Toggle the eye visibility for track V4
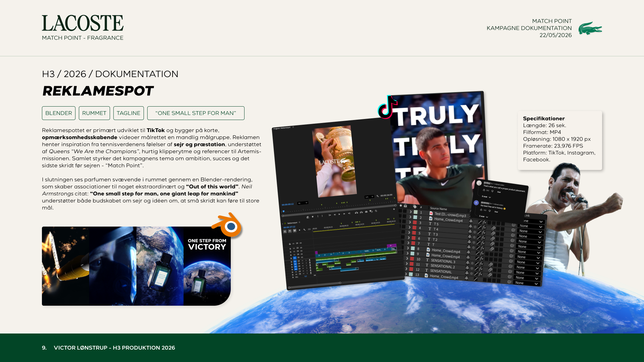 pos(301,247)
